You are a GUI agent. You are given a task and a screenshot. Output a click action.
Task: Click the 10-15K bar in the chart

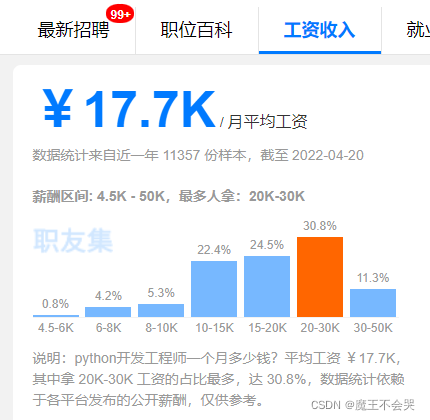tap(214, 289)
